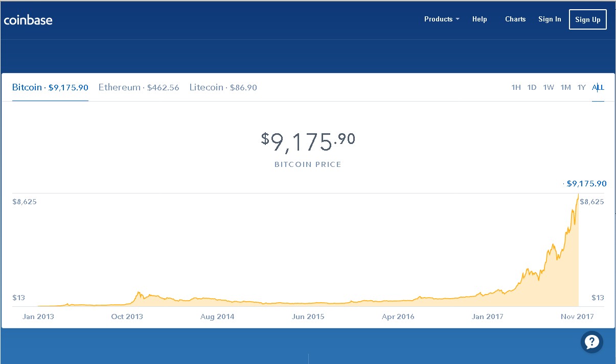
Task: Select the ALL time range
Action: pos(598,87)
